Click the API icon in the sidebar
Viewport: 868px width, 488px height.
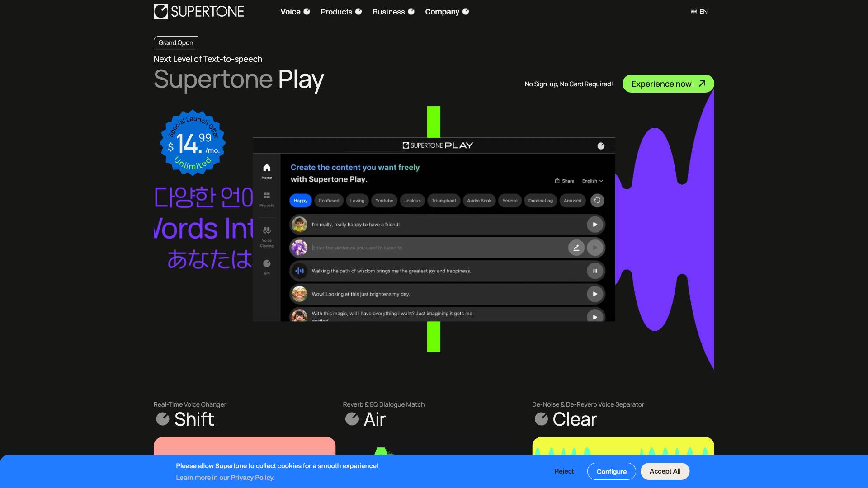point(267,264)
